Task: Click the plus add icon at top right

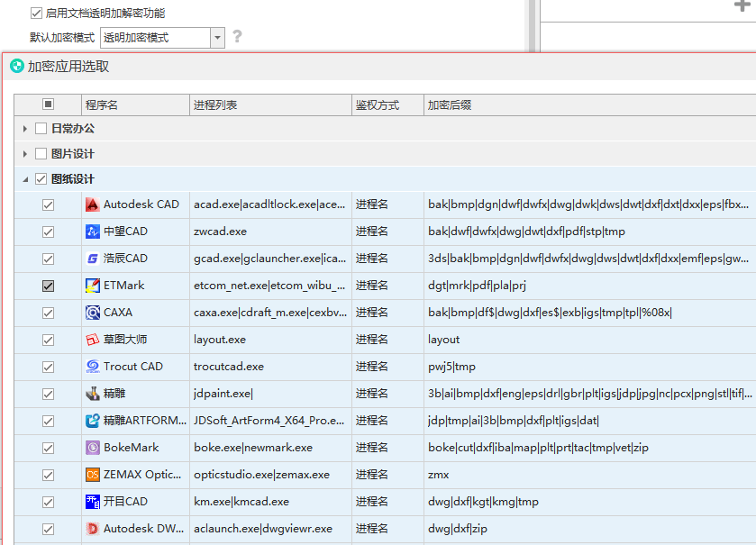Action: point(742,5)
